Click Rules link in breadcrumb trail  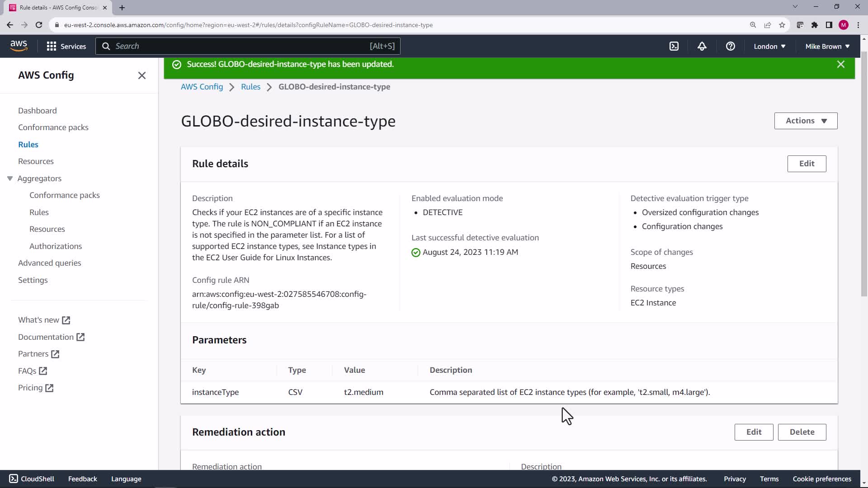(x=250, y=87)
